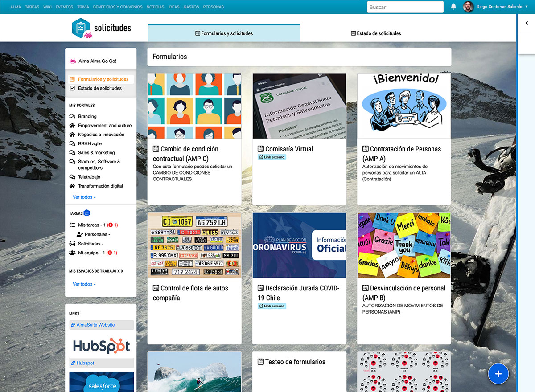Open Declaración Jurada COVID-19 Chile form
This screenshot has width=535, height=392.
[299, 293]
